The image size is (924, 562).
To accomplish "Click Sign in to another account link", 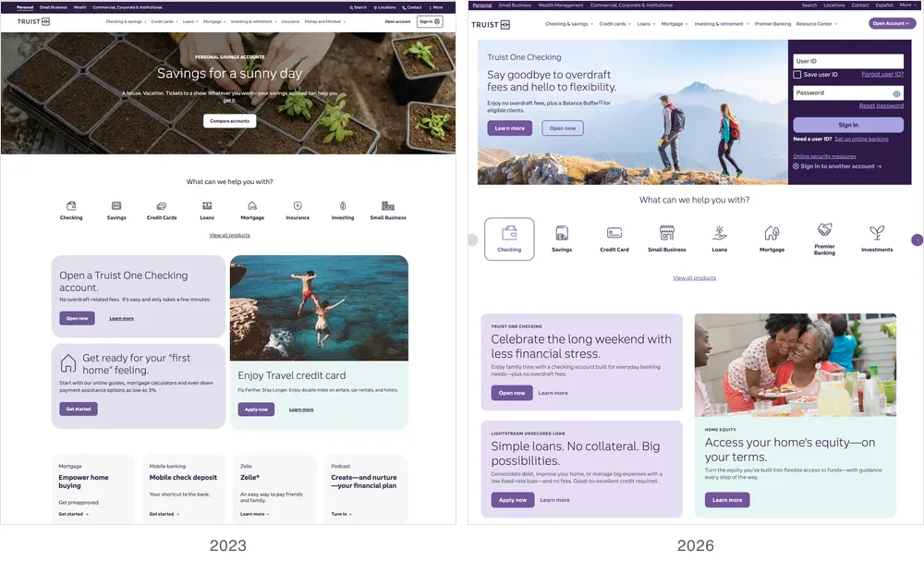I will pyautogui.click(x=837, y=166).
